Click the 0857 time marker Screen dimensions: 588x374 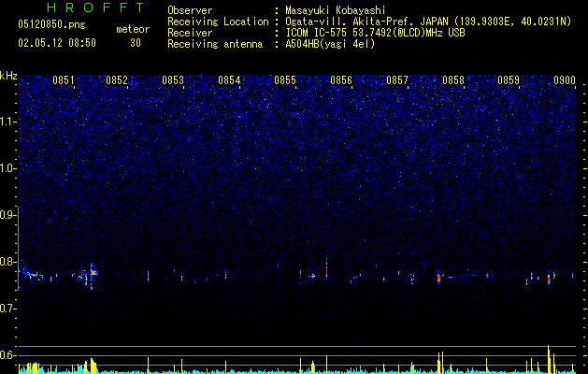pos(396,80)
